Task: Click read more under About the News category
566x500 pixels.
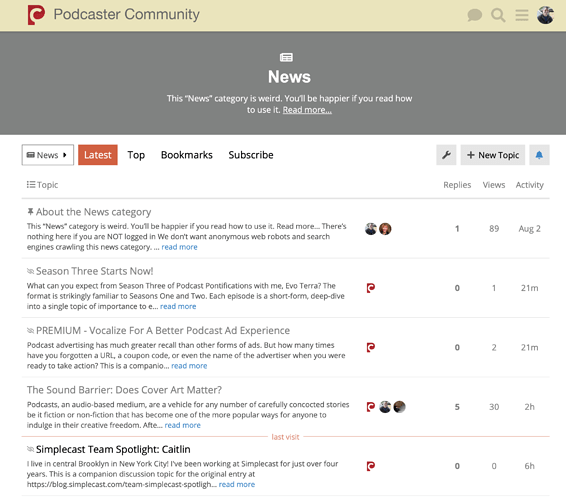Action: [x=179, y=247]
